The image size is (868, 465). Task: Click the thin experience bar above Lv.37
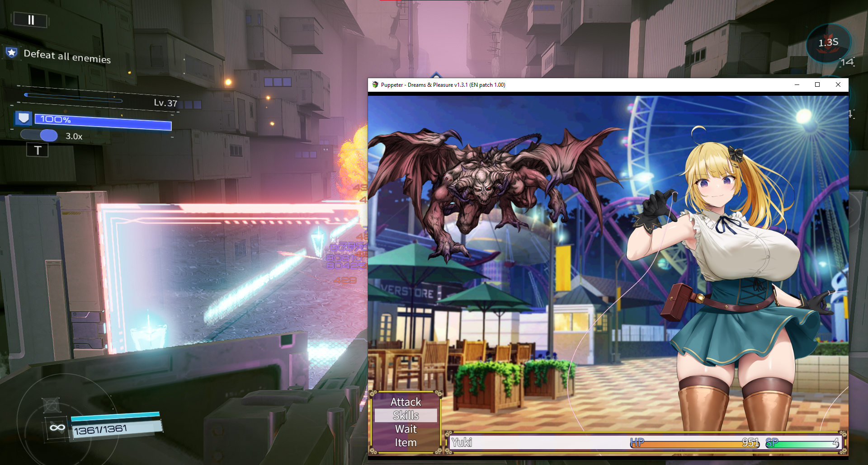point(73,98)
